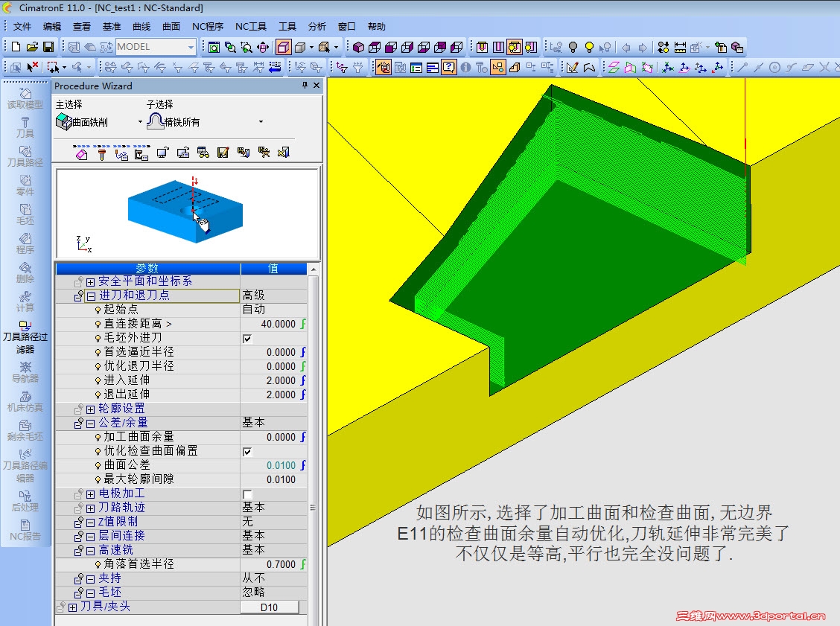Click the 值 column header
The height and width of the screenshot is (626, 840).
274,268
